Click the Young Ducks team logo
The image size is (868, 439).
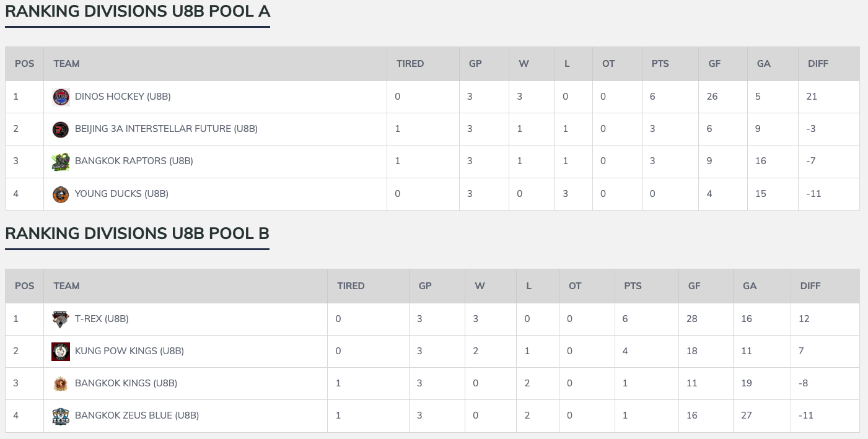(x=61, y=194)
